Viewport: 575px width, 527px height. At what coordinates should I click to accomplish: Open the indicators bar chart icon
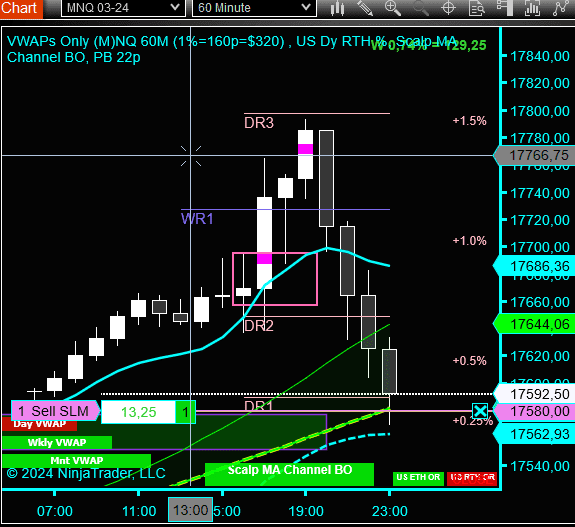[532, 8]
